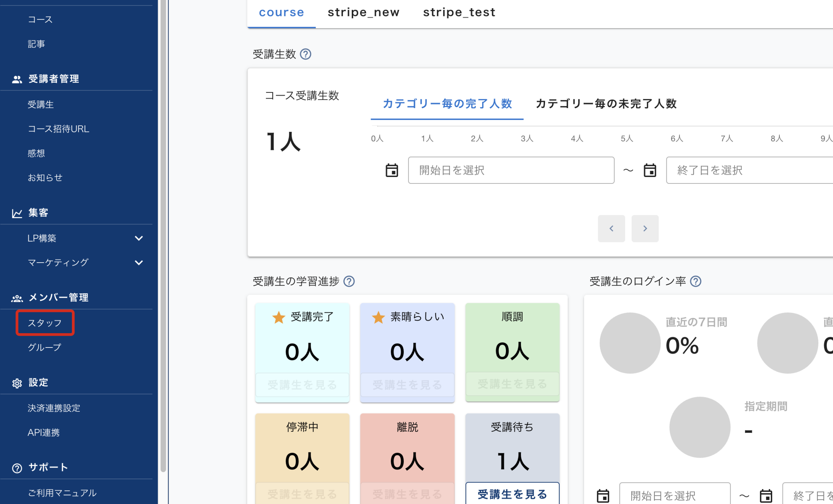Click the course chart 開始日を選択 input

pyautogui.click(x=511, y=170)
